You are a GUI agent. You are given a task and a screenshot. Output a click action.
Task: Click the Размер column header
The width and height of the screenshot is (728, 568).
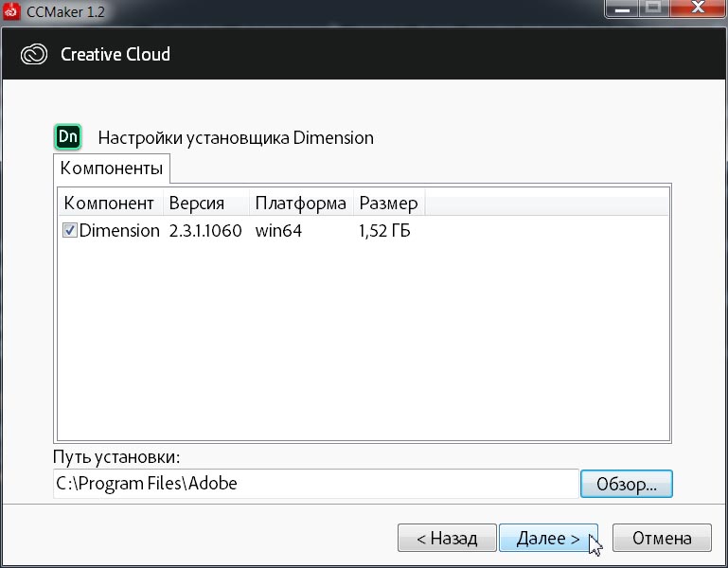tap(389, 204)
